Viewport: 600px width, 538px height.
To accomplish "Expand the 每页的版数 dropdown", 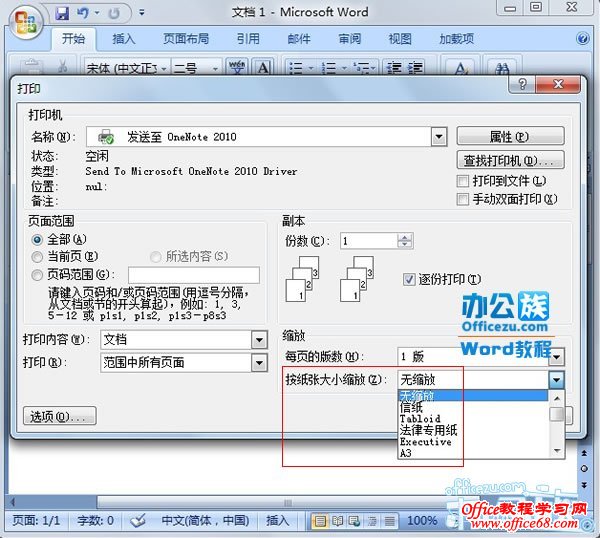I will pos(557,357).
